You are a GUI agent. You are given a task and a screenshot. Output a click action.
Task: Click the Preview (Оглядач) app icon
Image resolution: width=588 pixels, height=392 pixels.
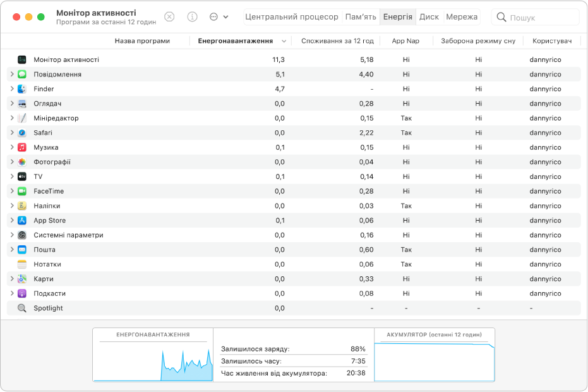tap(22, 104)
